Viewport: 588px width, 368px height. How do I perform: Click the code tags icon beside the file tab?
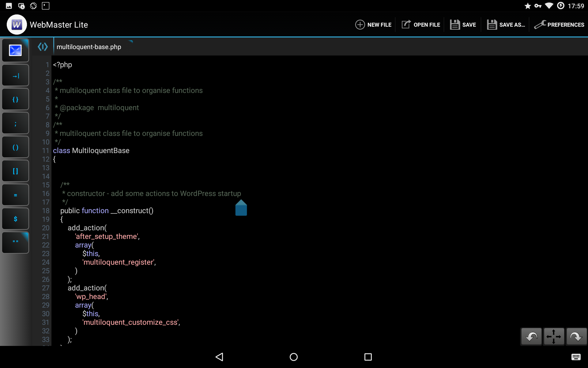pyautogui.click(x=43, y=47)
